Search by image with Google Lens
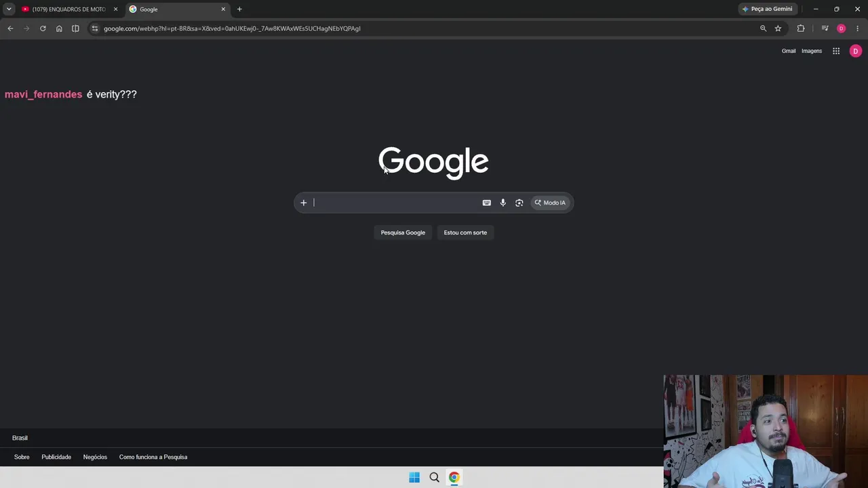The image size is (868, 488). [519, 203]
